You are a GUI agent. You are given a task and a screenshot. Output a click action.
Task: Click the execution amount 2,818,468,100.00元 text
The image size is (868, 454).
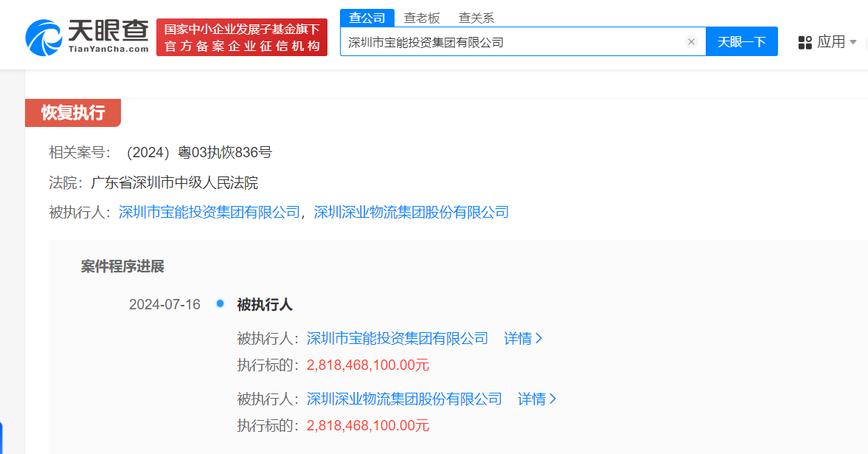tap(367, 364)
